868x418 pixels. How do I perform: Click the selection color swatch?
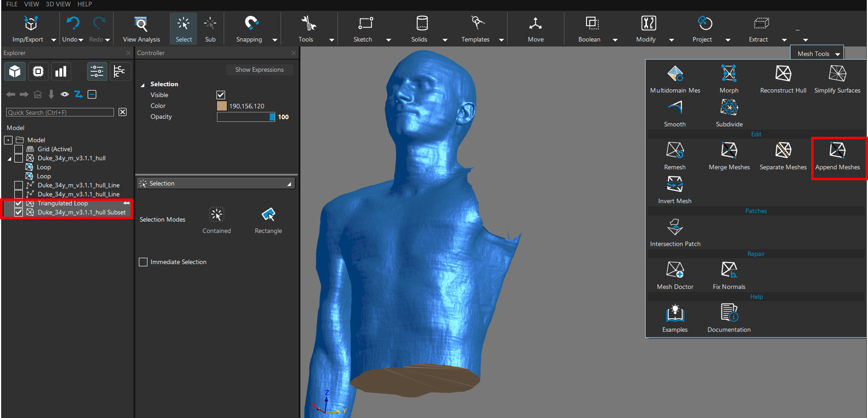coord(222,106)
